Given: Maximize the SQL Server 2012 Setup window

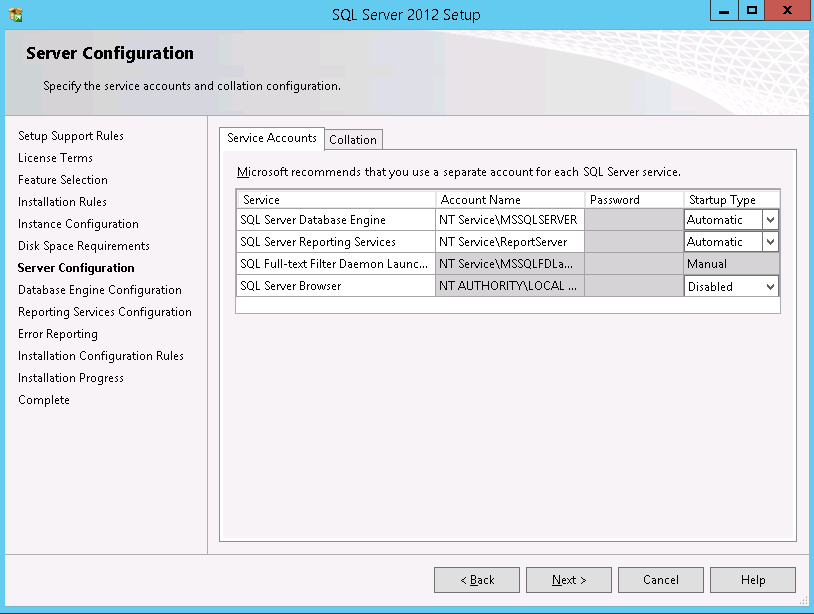Looking at the screenshot, I should click(752, 10).
